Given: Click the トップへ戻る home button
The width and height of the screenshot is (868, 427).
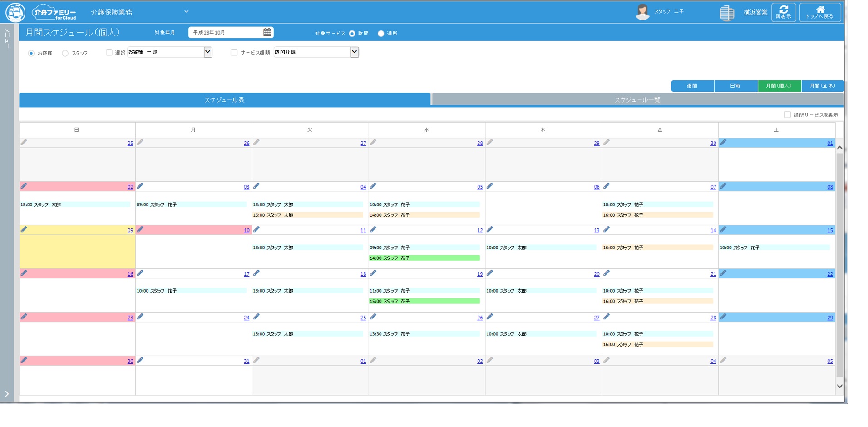Looking at the screenshot, I should (x=820, y=12).
